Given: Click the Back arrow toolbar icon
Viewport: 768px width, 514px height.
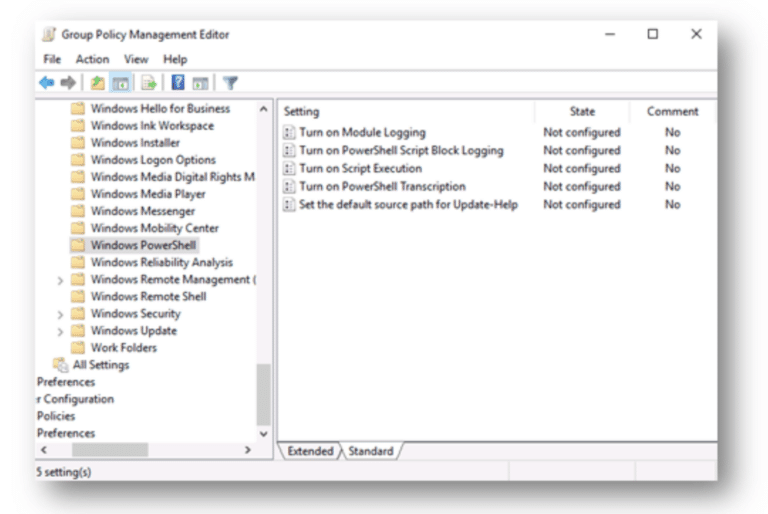Looking at the screenshot, I should click(46, 83).
